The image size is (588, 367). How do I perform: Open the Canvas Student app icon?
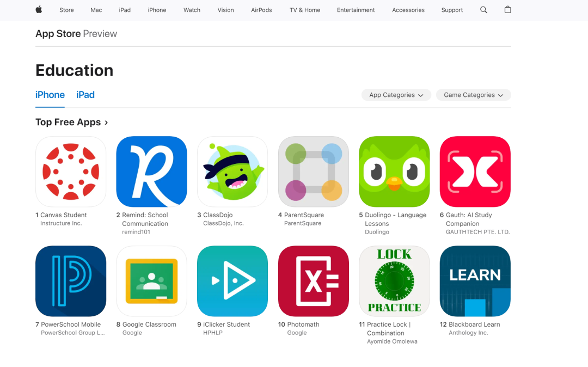click(x=71, y=172)
